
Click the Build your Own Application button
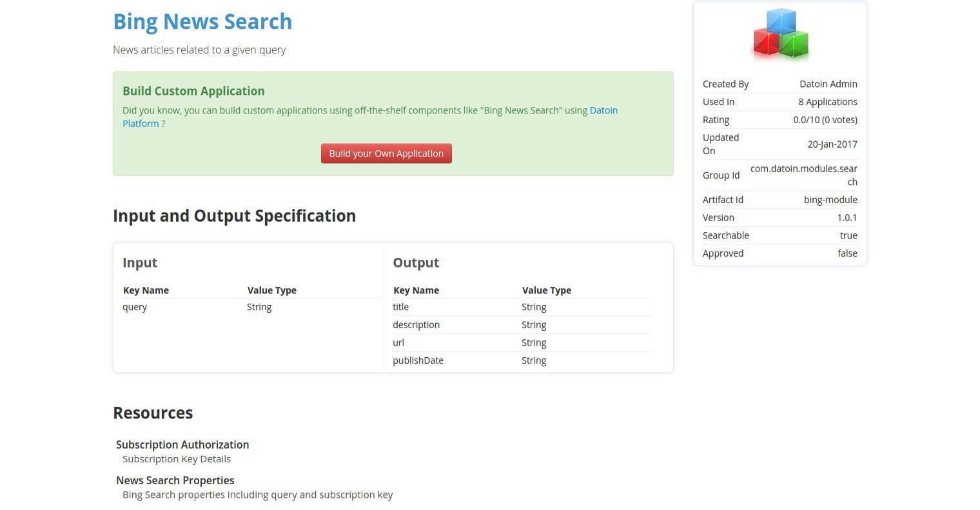click(x=386, y=153)
